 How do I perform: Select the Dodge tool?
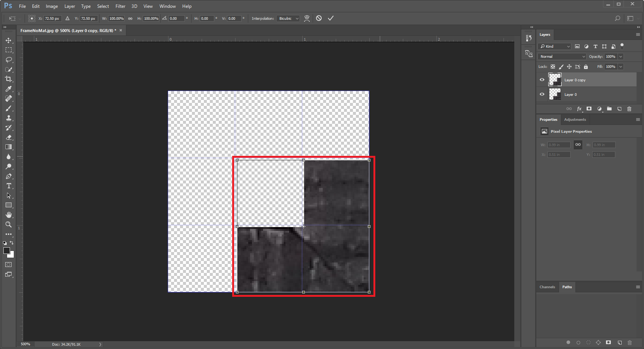pos(9,166)
